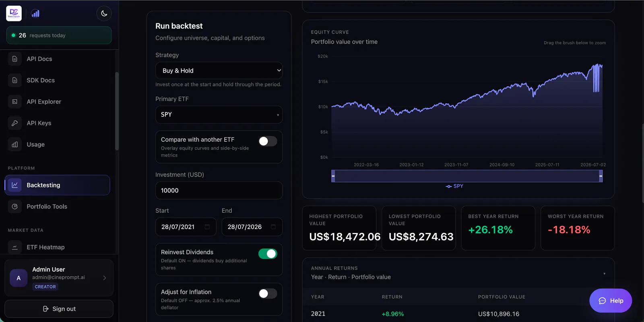Viewport: 644px width, 322px height.
Task: Click the Investment (USD) input field
Action: [x=219, y=190]
